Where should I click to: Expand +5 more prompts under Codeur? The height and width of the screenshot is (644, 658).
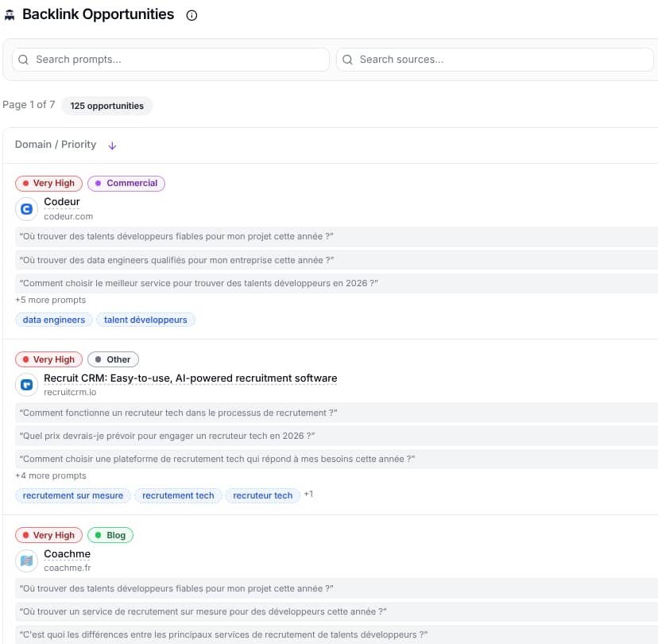(x=50, y=301)
